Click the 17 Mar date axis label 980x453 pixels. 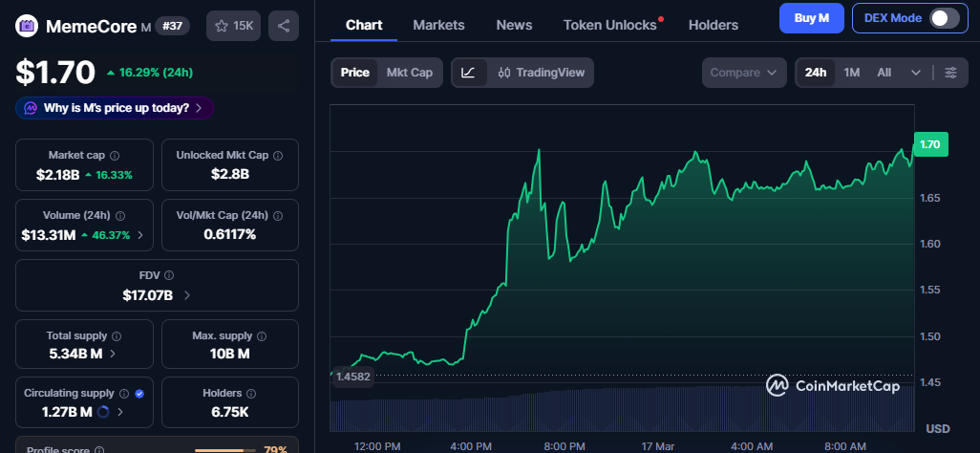click(658, 446)
